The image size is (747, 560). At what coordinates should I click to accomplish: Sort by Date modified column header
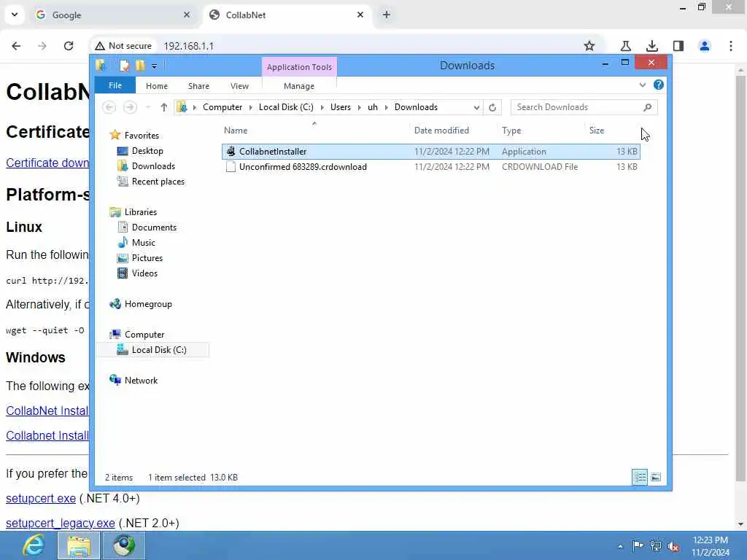pos(452,131)
